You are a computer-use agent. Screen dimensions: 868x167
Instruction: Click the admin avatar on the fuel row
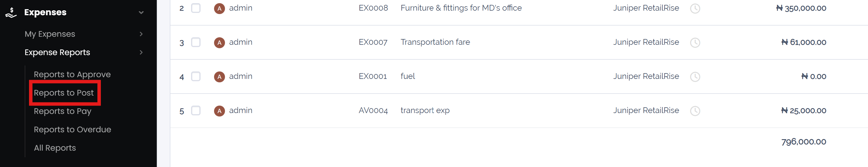coord(219,76)
